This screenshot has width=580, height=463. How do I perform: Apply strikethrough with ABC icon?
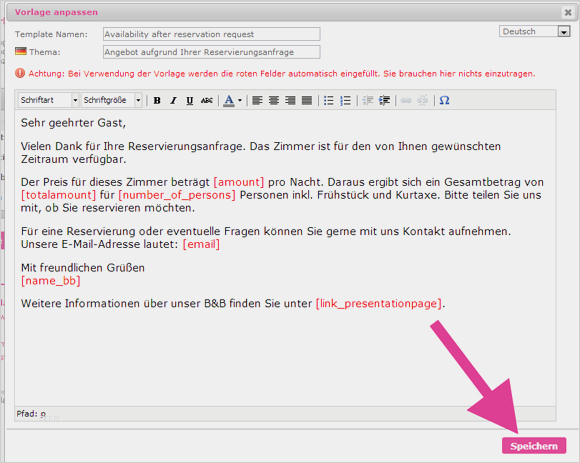206,100
